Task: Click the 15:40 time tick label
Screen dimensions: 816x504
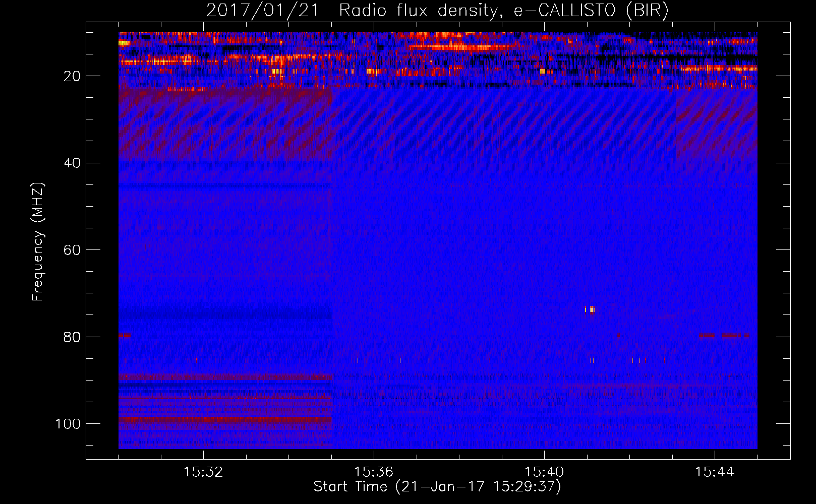Action: [544, 472]
